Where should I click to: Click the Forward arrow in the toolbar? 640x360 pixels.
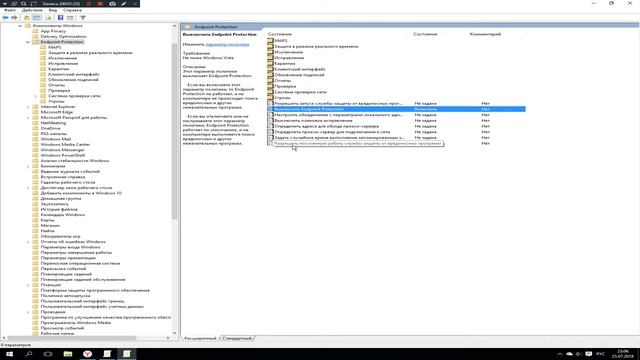(14, 18)
